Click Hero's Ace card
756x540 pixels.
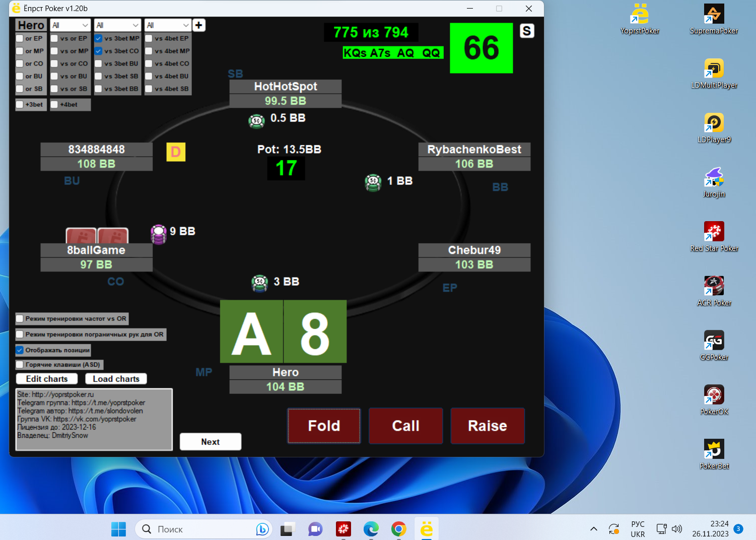[x=252, y=331]
